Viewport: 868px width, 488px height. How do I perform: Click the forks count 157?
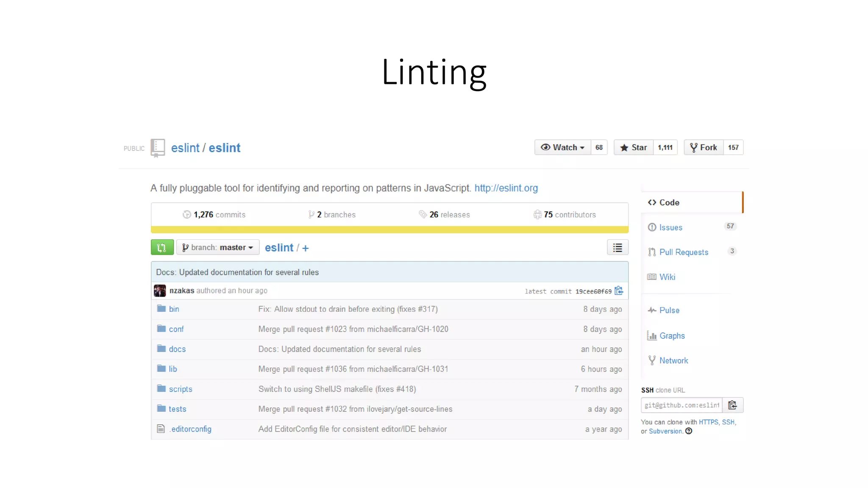coord(733,147)
